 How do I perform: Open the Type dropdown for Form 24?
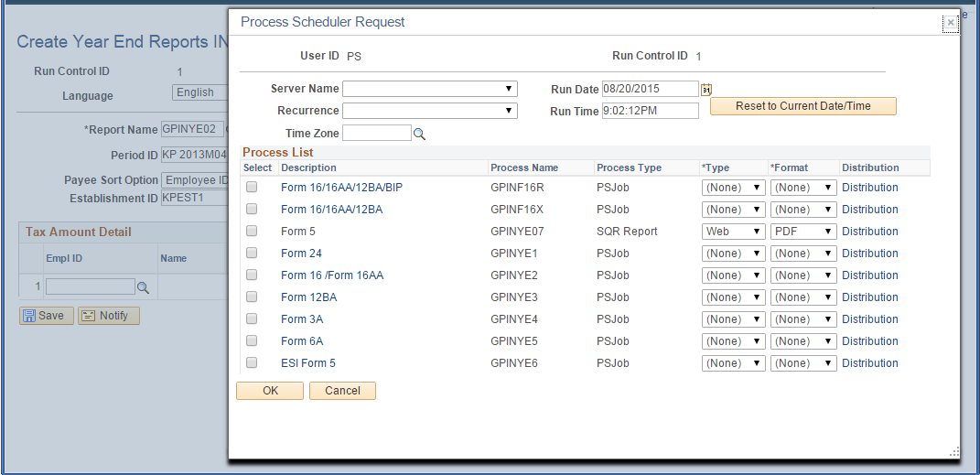(x=734, y=254)
